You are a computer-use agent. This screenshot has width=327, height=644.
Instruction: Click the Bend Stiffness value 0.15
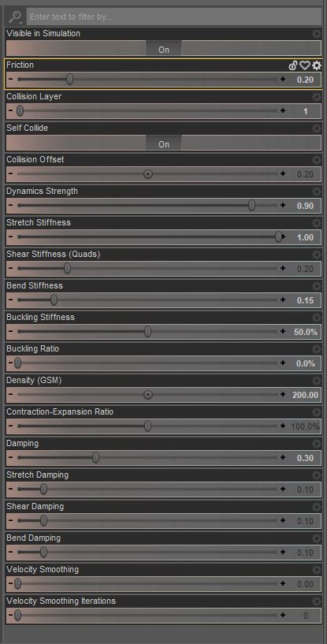305,300
